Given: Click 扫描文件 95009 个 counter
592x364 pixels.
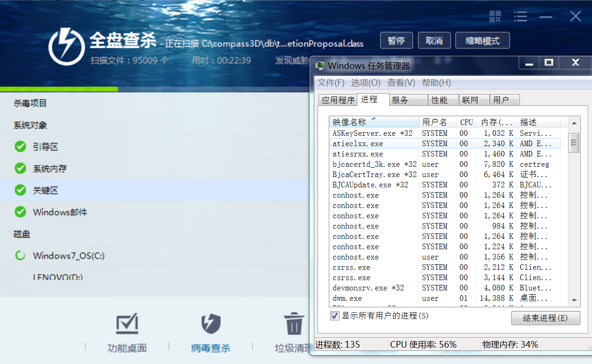Looking at the screenshot, I should click(x=130, y=60).
